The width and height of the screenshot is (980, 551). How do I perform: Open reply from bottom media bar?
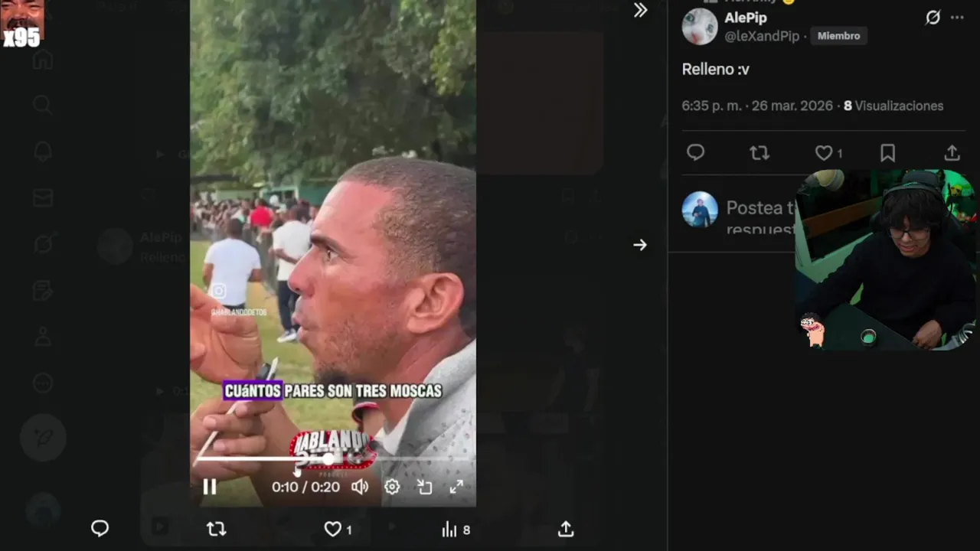click(x=100, y=529)
